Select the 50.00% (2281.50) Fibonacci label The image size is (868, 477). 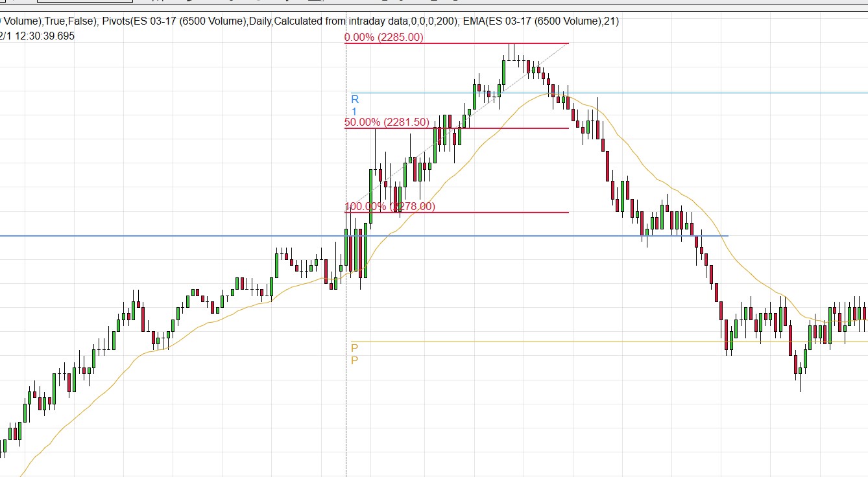(x=387, y=122)
